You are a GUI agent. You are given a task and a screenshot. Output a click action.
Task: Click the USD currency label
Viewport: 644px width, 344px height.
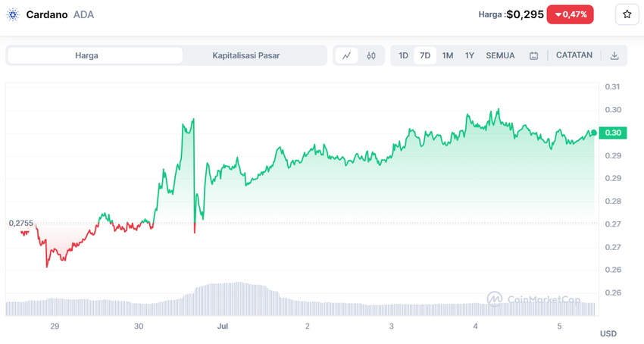point(608,333)
